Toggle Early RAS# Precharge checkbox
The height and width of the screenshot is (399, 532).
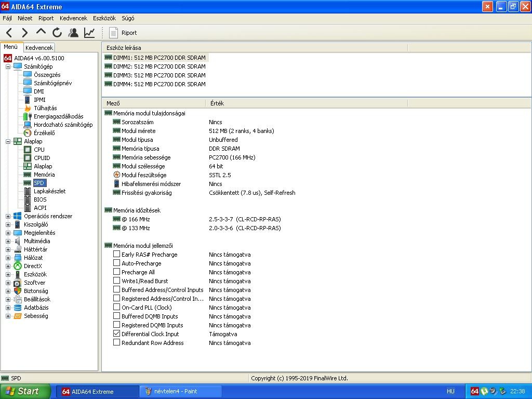click(116, 254)
